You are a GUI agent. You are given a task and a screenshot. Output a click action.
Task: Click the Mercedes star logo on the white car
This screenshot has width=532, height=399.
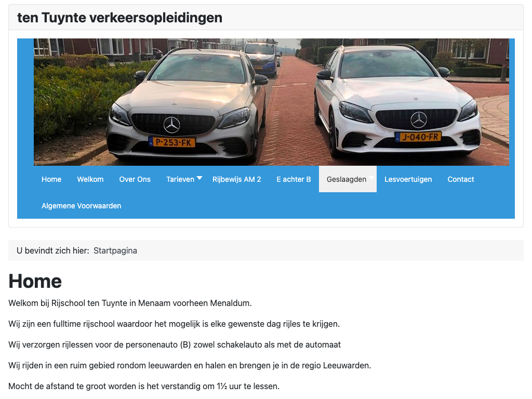pyautogui.click(x=419, y=120)
